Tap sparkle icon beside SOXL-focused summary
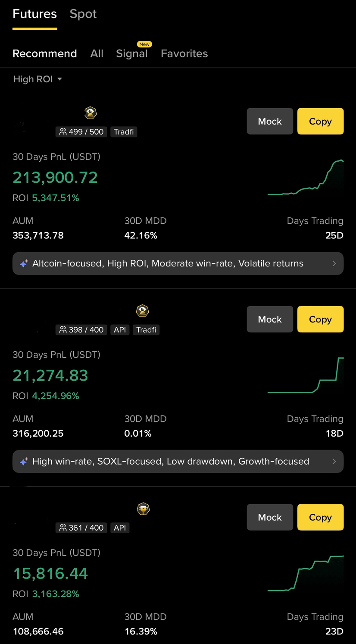Image resolution: width=356 pixels, height=644 pixels. (24, 461)
